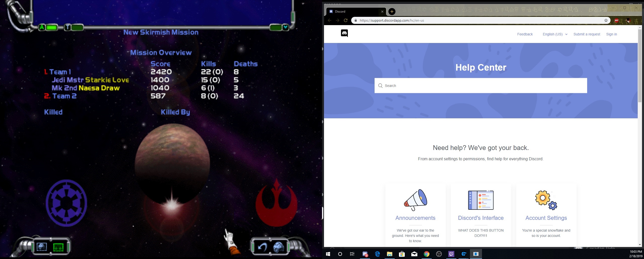This screenshot has width=644, height=259.
Task: Click the green ships icon in bottom-left panel
Action: 58,247
